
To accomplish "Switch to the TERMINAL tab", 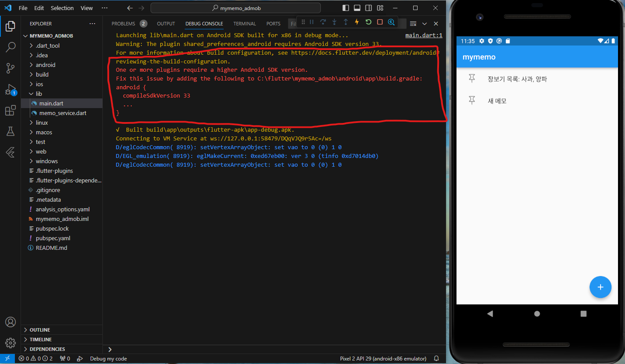I will click(x=245, y=24).
